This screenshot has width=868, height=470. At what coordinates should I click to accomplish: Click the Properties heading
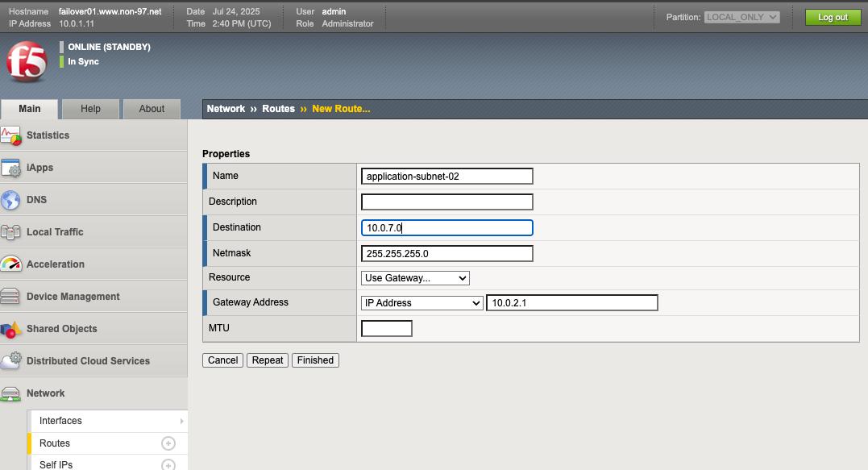click(x=226, y=154)
